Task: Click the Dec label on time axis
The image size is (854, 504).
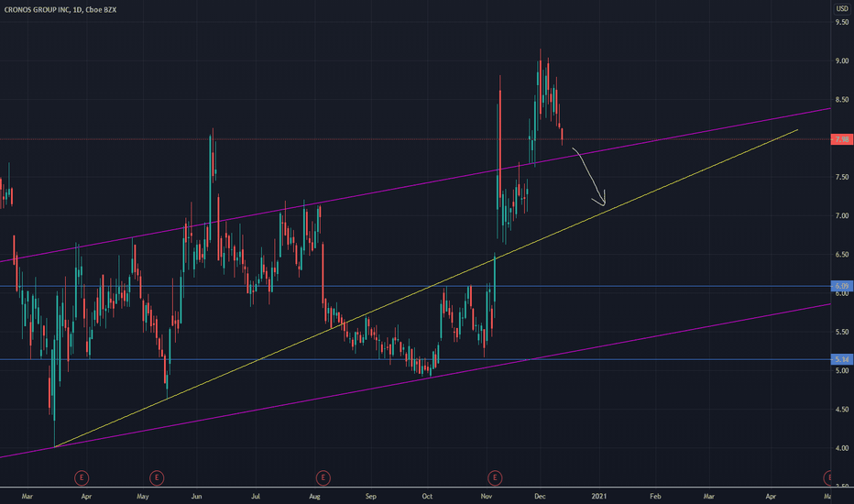Action: click(x=540, y=497)
